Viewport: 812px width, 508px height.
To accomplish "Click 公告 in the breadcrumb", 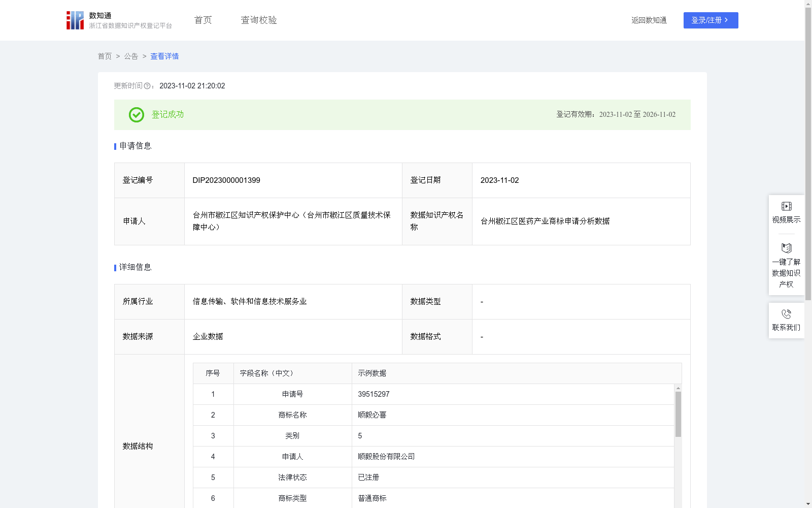I will tap(131, 56).
